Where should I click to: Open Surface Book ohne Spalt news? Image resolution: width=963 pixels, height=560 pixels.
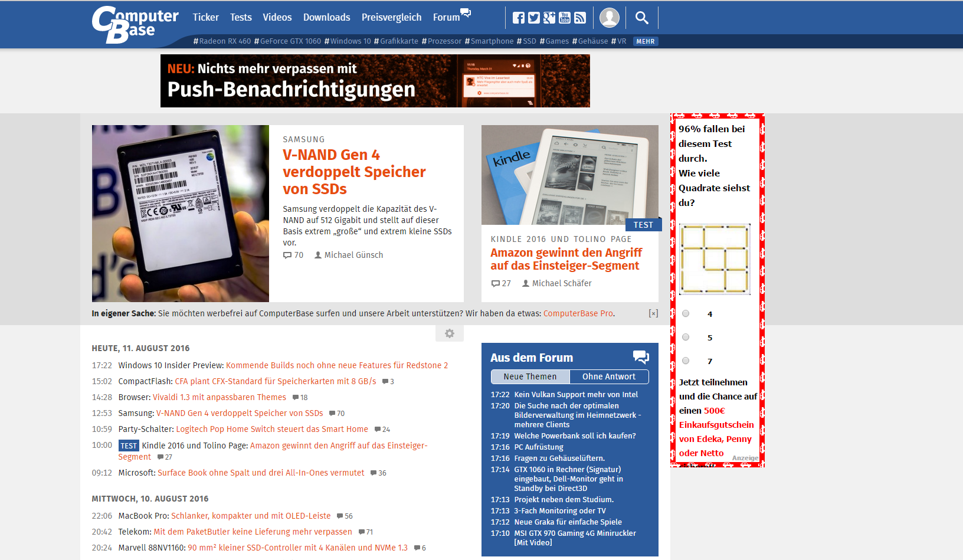coord(261,473)
